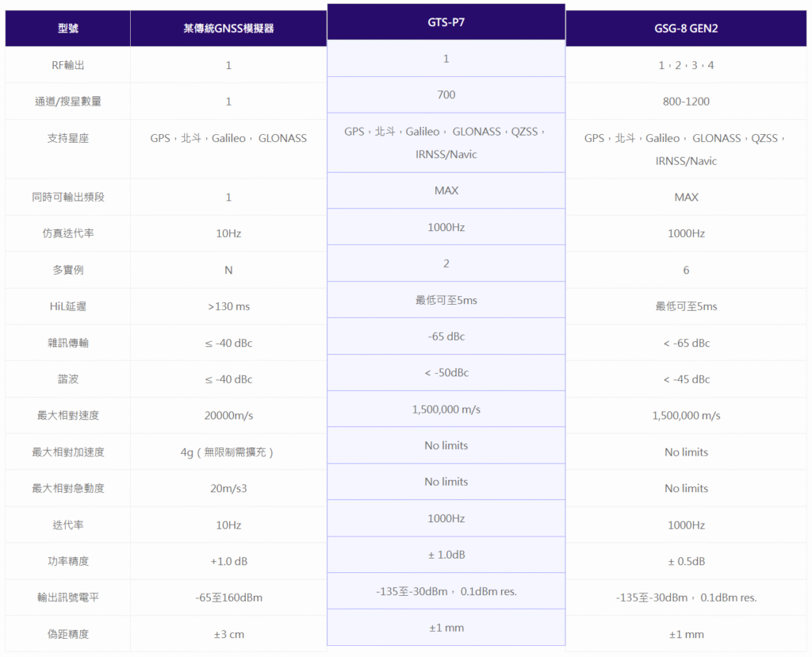
Task: Click the GTS-P7 column header
Action: click(446, 22)
